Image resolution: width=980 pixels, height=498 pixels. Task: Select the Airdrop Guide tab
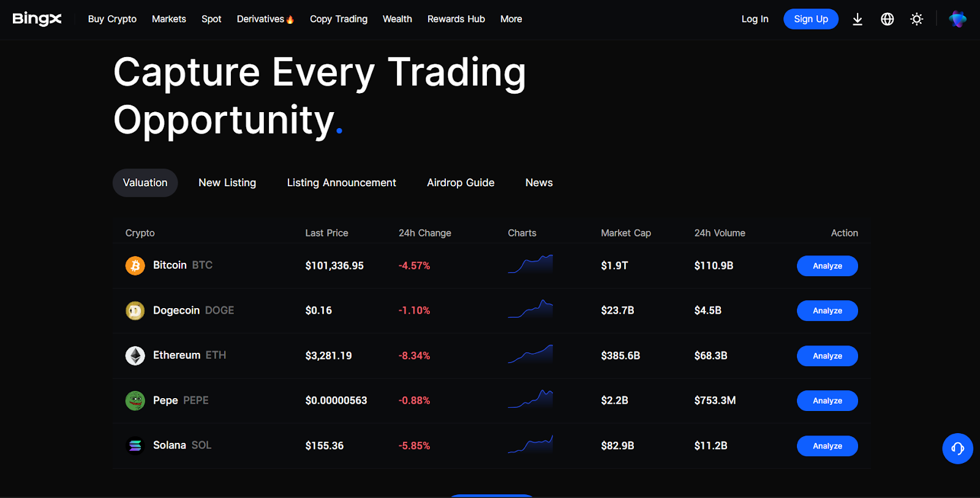(461, 183)
